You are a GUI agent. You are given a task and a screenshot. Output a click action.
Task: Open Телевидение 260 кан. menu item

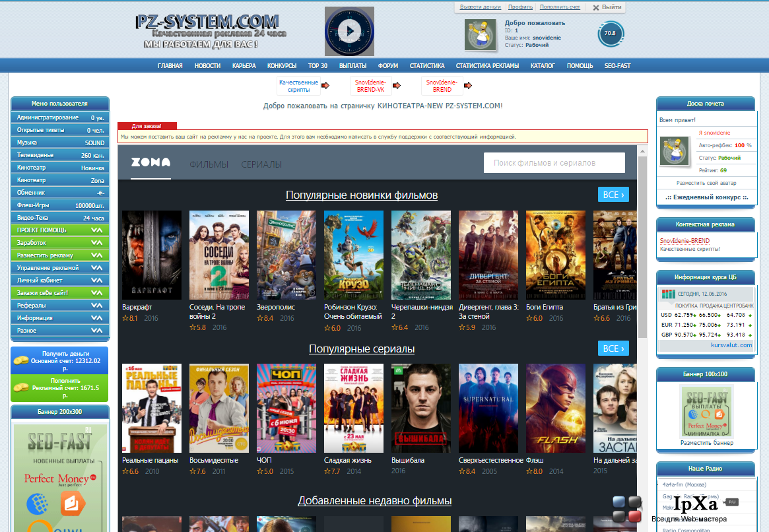click(x=60, y=155)
